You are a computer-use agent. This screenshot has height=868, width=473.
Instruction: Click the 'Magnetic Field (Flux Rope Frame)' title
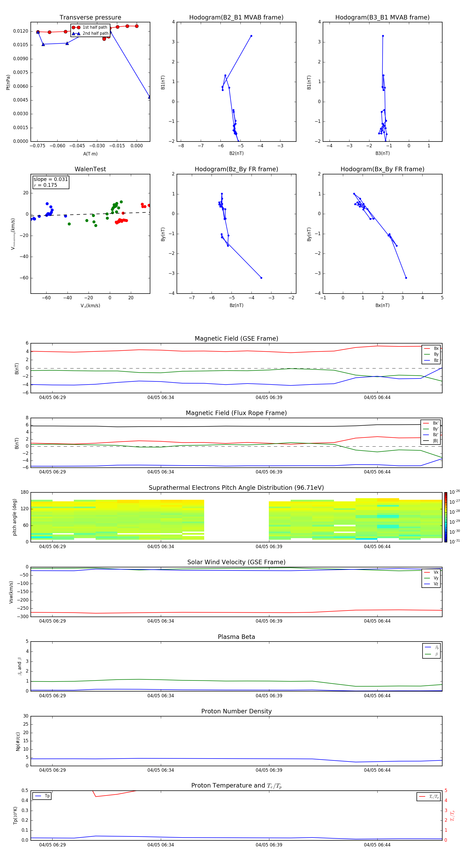coord(236,413)
